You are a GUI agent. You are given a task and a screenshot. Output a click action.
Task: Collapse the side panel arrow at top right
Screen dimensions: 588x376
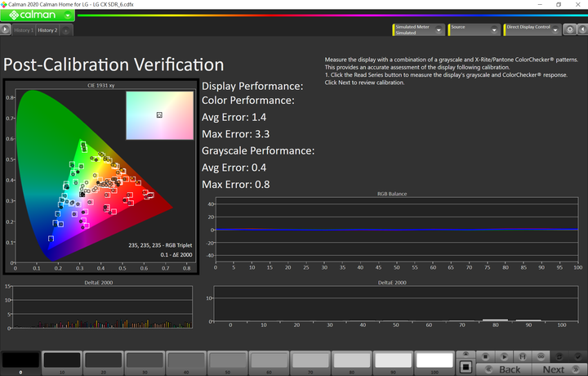click(x=583, y=29)
